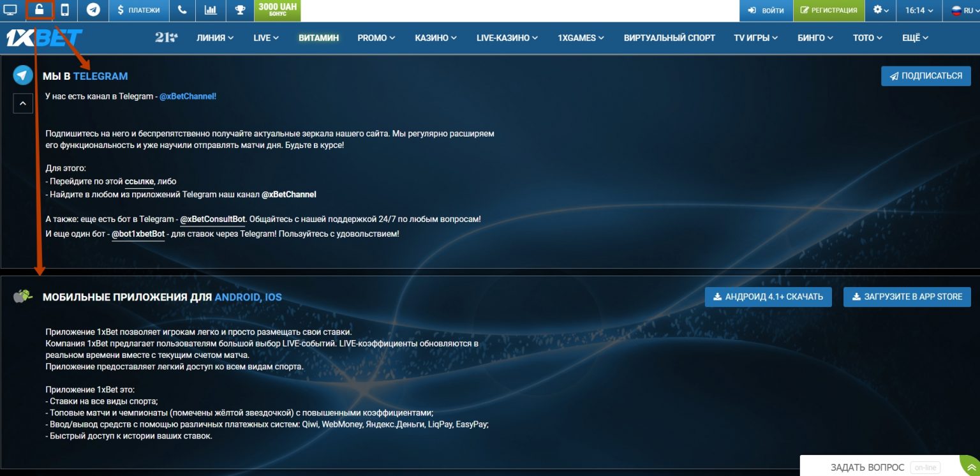This screenshot has height=476, width=980.
Task: Click the trophy results icon
Action: [240, 10]
